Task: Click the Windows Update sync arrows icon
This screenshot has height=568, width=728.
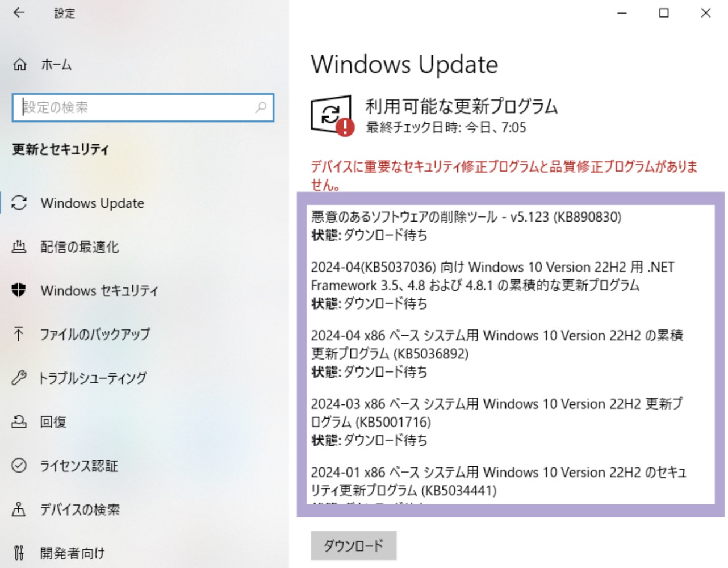Action: pos(19,203)
